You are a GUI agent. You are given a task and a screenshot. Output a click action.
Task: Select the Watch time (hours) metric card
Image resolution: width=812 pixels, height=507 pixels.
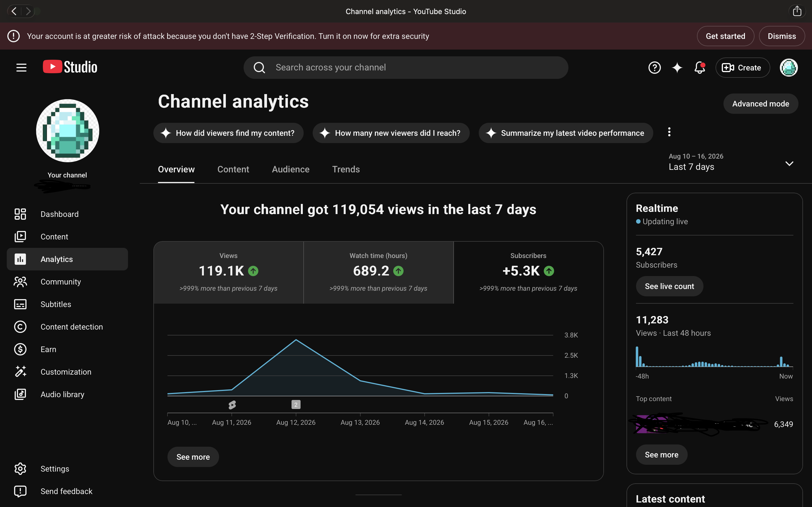pyautogui.click(x=378, y=272)
